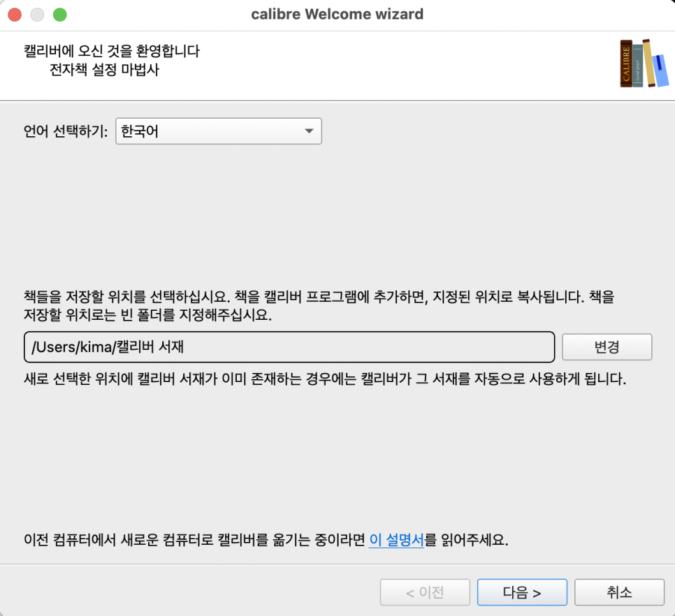The image size is (675, 616).
Task: Open the 이 설명서 help link
Action: click(x=396, y=539)
